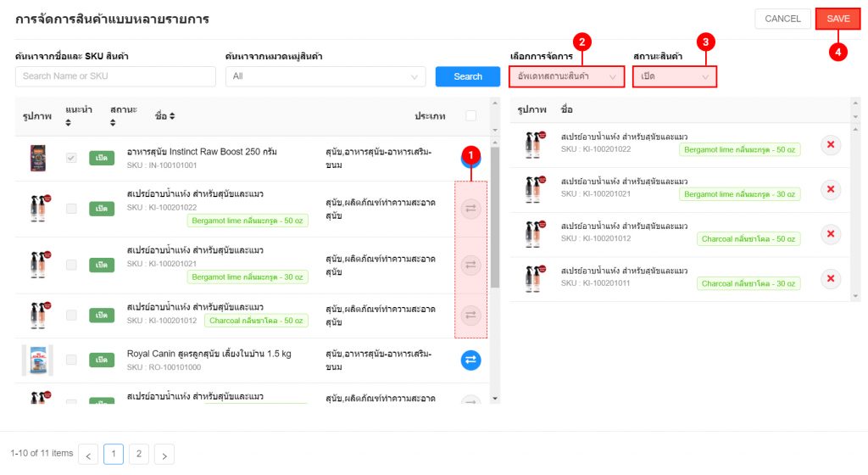Screen dimensions: 868x475
Task: Toggle recommend checkbox for SKU KI-100201021
Action: (x=71, y=265)
